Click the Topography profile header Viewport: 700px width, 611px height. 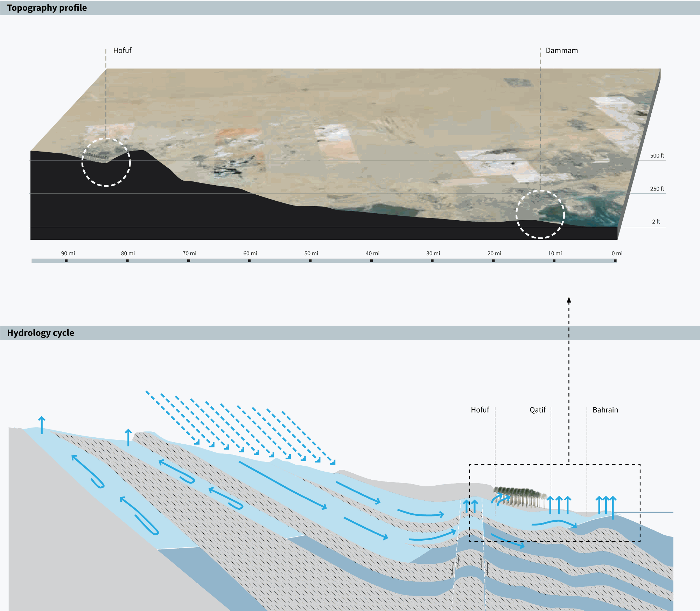click(47, 8)
